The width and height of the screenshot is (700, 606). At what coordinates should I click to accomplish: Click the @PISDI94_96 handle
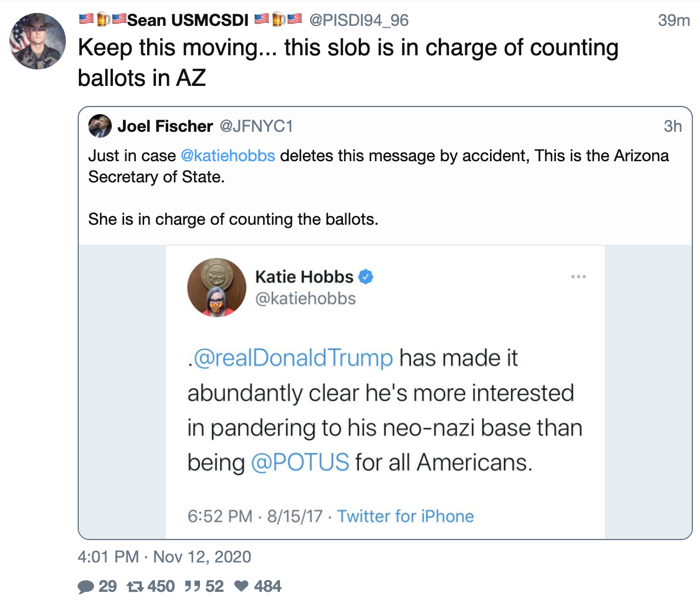(x=358, y=20)
